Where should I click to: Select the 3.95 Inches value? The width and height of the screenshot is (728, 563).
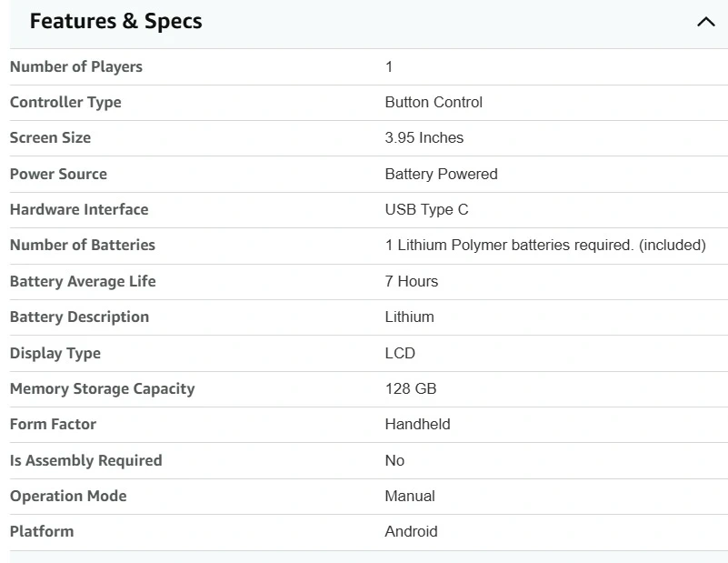(424, 137)
